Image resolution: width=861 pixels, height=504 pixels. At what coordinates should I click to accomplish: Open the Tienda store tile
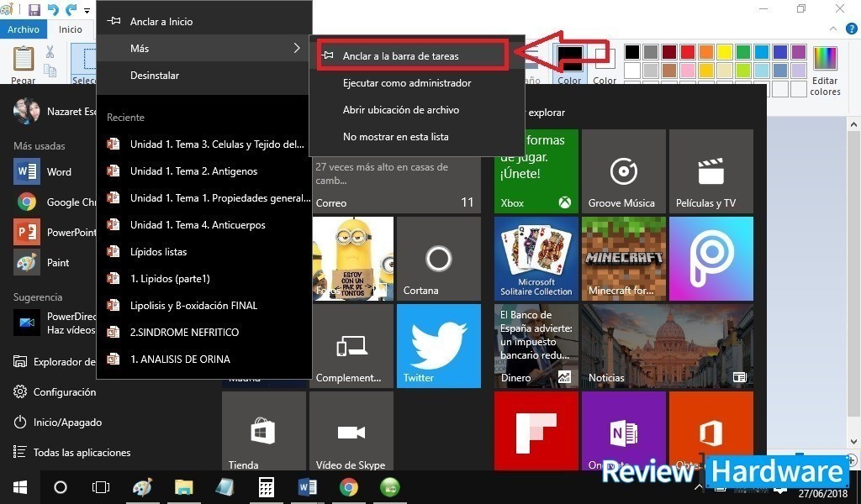tap(263, 433)
